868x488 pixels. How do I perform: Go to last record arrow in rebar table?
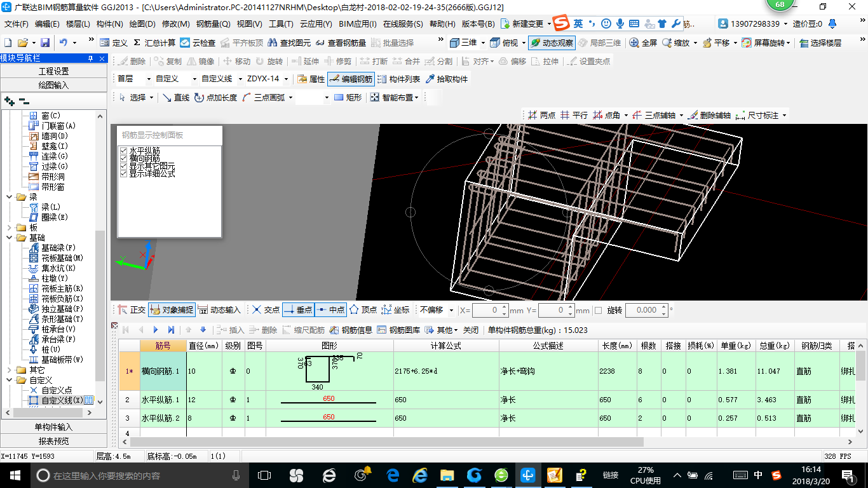171,330
